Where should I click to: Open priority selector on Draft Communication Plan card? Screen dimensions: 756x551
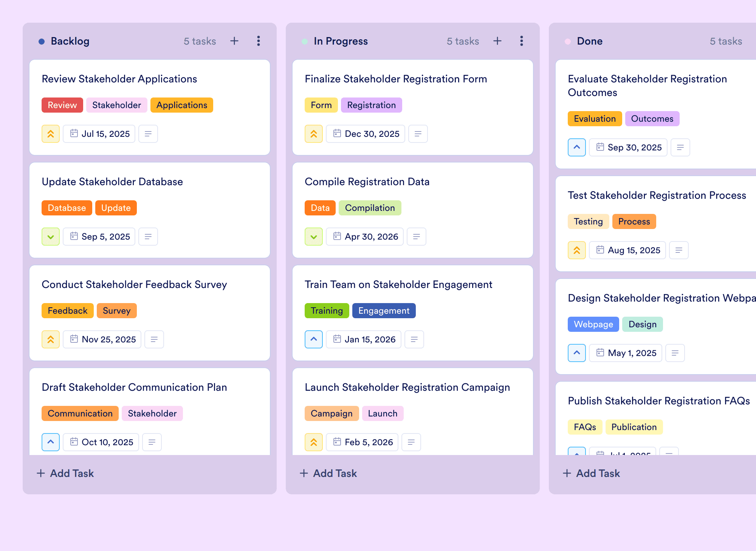51,442
